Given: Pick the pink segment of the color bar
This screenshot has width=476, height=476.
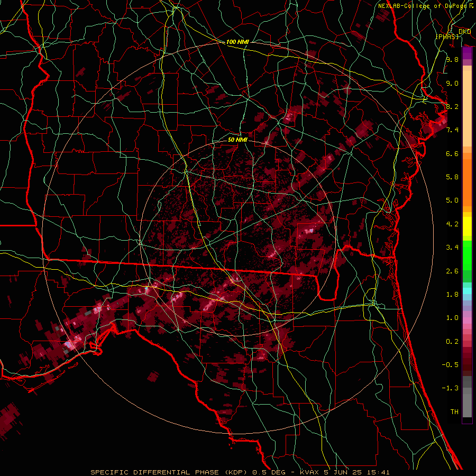Looking at the screenshot, I should click(467, 321).
